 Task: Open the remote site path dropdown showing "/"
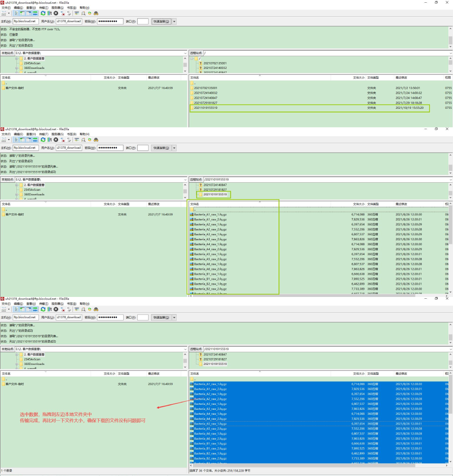click(x=450, y=53)
